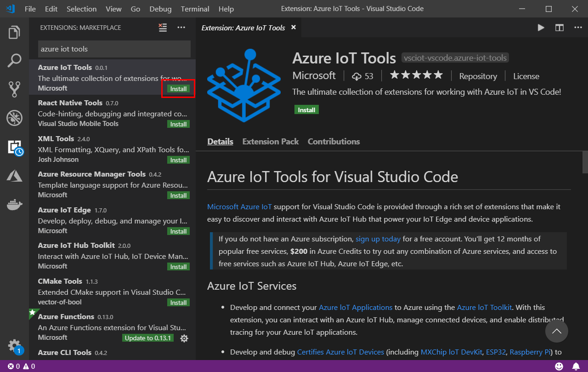Open the Debug view in activity bar

tap(14, 118)
